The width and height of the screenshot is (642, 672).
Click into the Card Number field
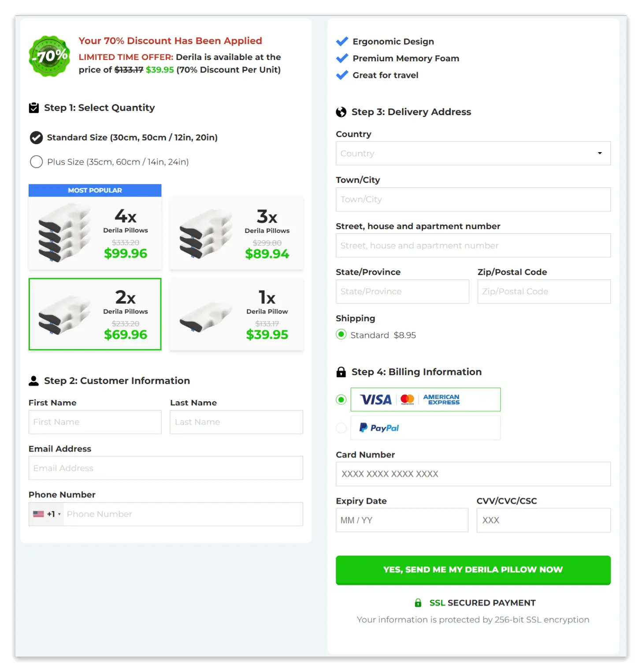(473, 474)
